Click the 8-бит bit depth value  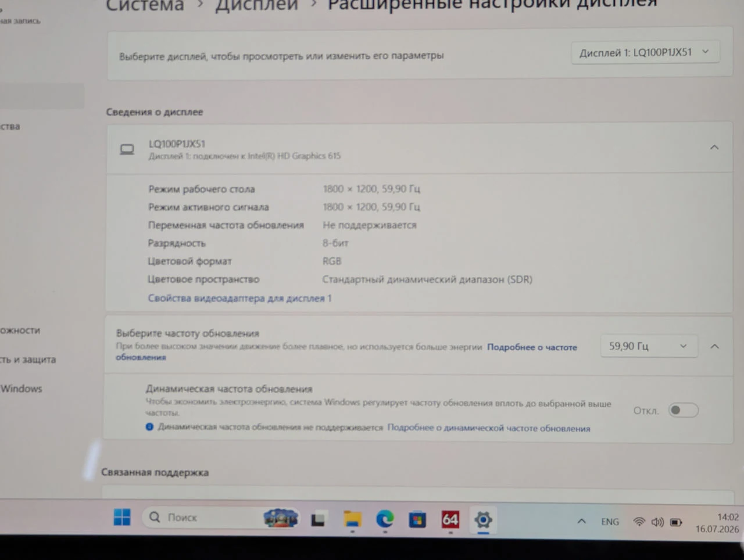click(335, 243)
